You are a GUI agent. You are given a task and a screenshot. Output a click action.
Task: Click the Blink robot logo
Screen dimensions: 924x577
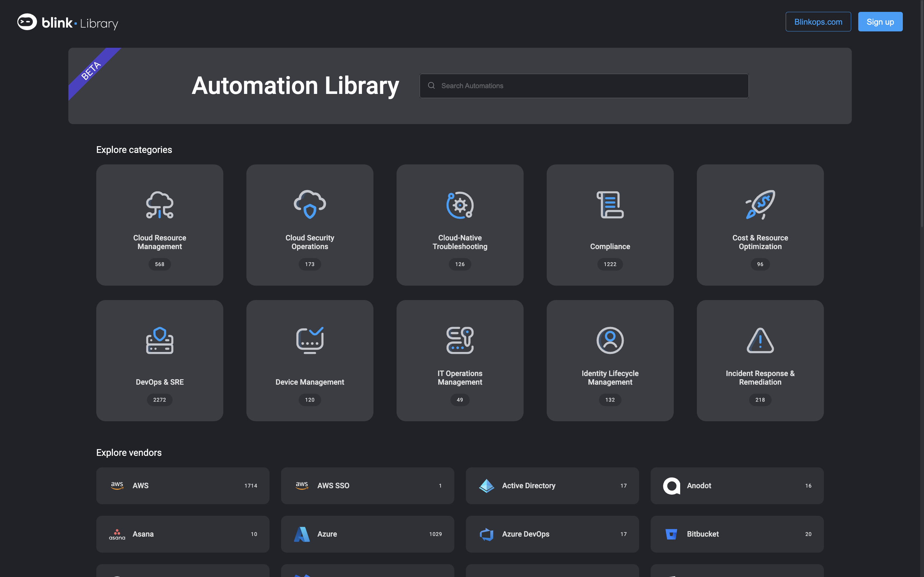[x=27, y=22]
